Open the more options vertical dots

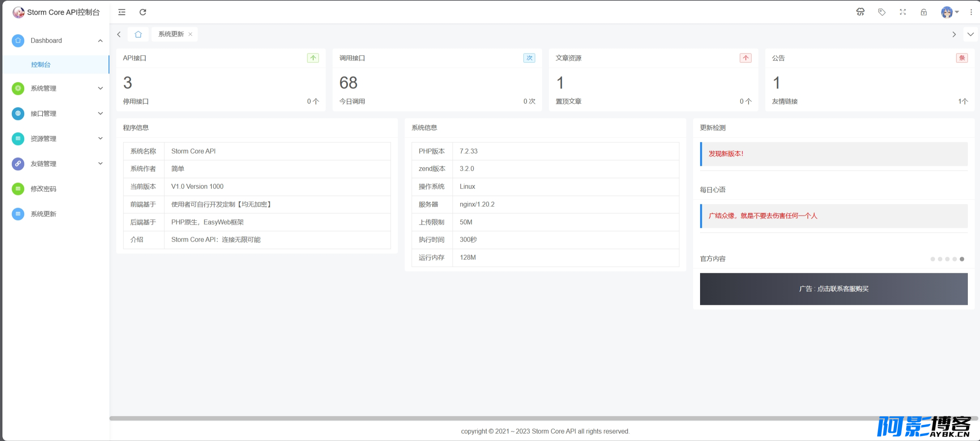point(971,12)
